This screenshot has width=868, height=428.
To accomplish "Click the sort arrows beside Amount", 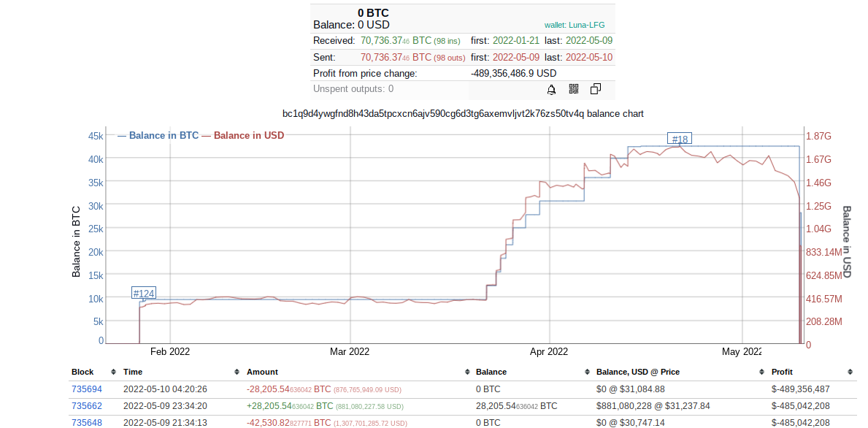I will 467,372.
